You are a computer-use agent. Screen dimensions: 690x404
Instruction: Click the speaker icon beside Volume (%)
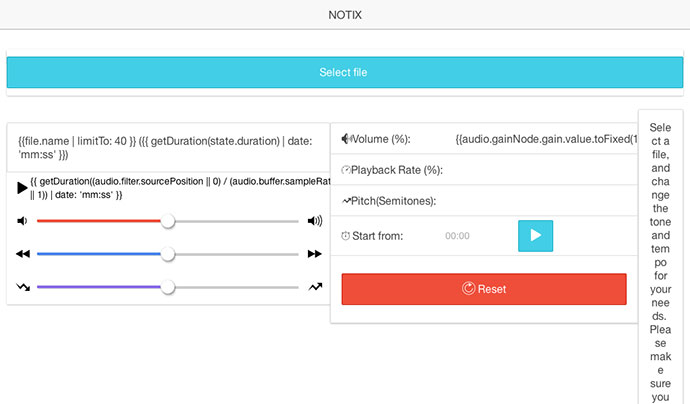click(x=347, y=139)
